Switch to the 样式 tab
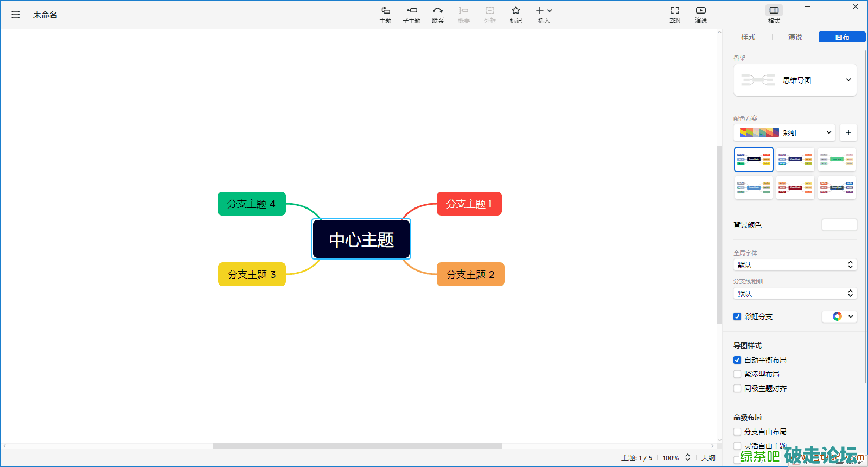This screenshot has width=868, height=467. pyautogui.click(x=748, y=37)
